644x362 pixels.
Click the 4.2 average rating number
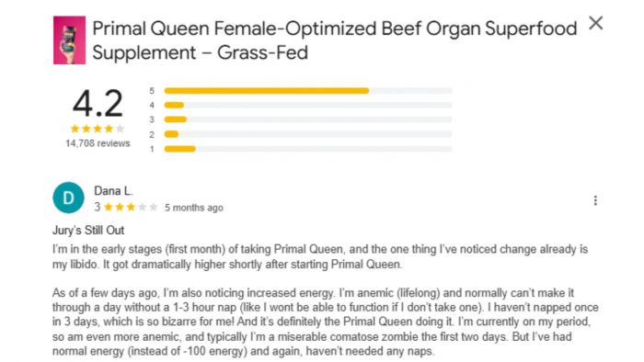98,103
